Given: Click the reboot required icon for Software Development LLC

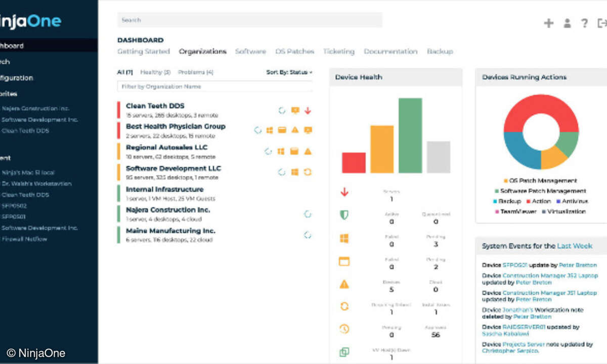Looking at the screenshot, I should point(308,172).
